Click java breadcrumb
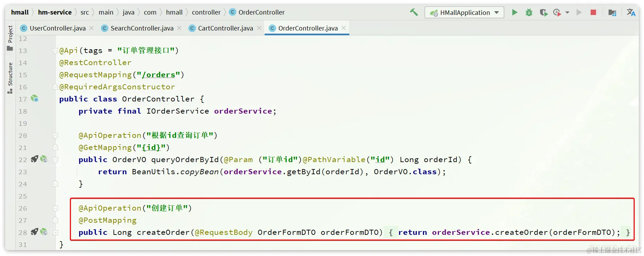The height and width of the screenshot is (256, 644). pos(128,12)
